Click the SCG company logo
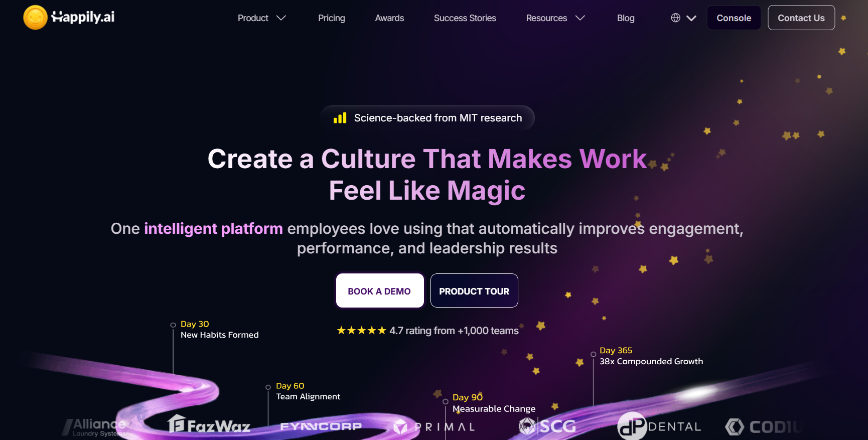868x440 pixels. point(547,426)
